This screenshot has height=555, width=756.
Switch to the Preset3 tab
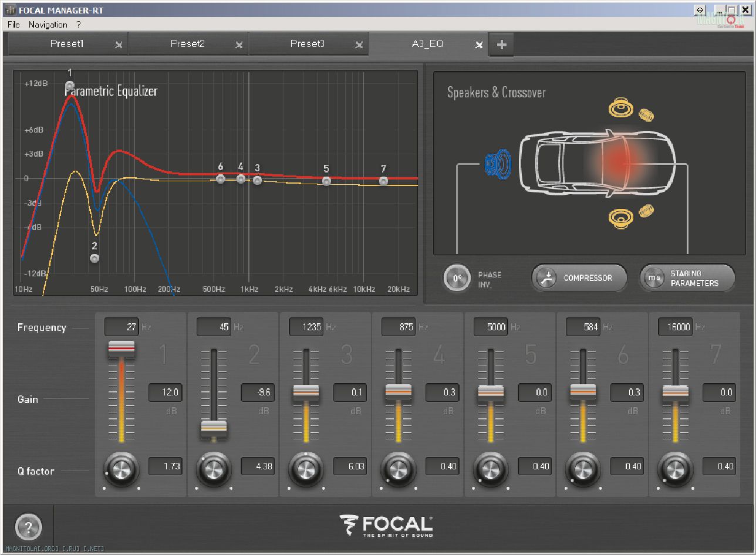coord(308,44)
